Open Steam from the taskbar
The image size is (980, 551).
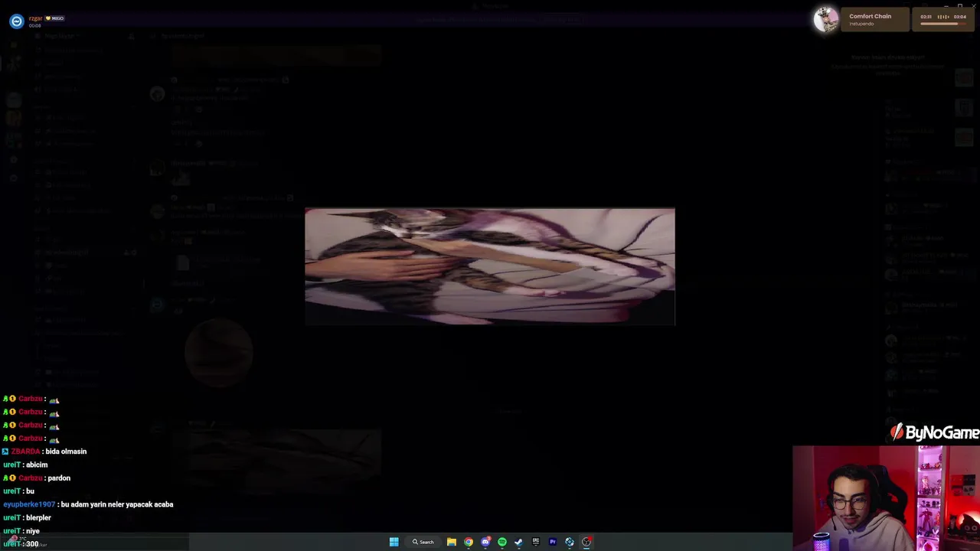pos(519,542)
